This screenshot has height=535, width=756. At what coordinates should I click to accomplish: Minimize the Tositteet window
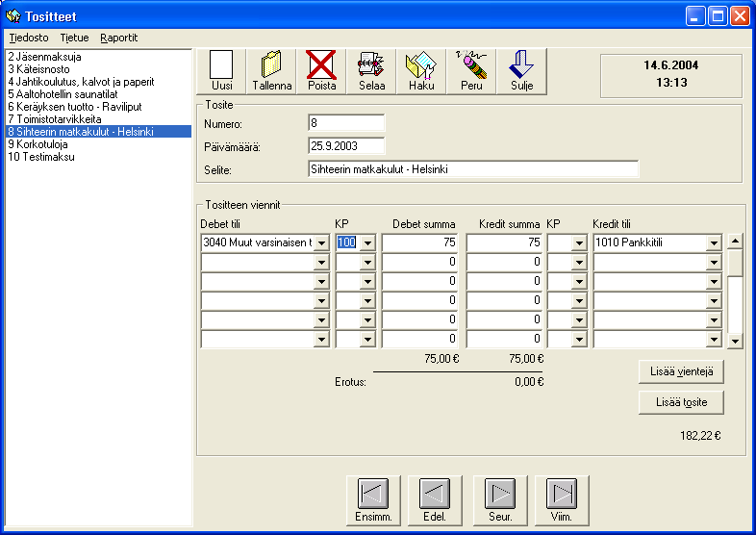point(694,16)
